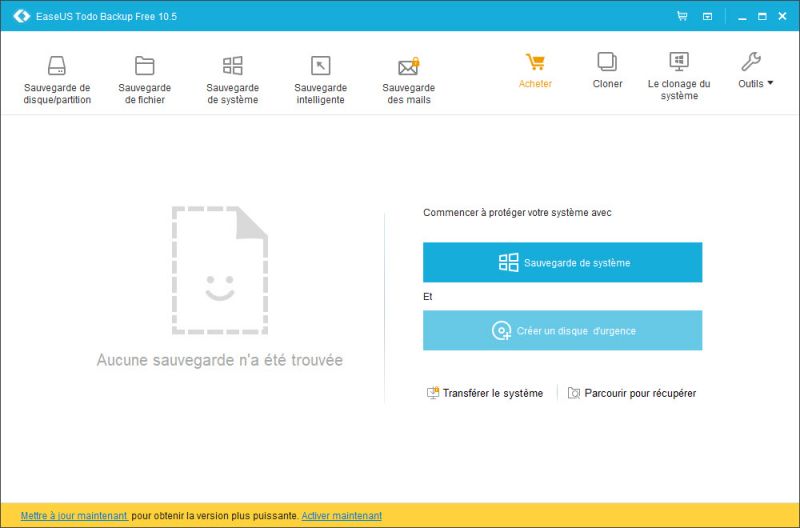The width and height of the screenshot is (800, 528).
Task: Open Sauvegarde de disque/partition
Action: (57, 80)
